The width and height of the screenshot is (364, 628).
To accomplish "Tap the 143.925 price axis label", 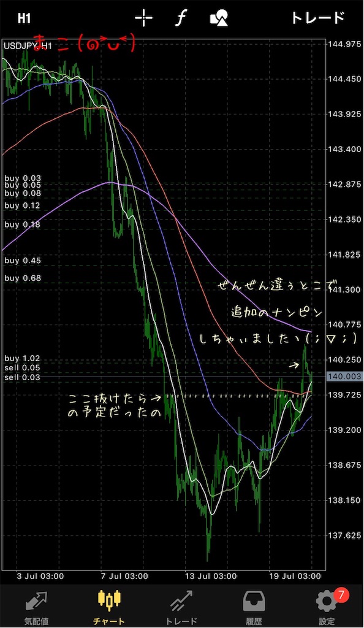I will pos(344,114).
